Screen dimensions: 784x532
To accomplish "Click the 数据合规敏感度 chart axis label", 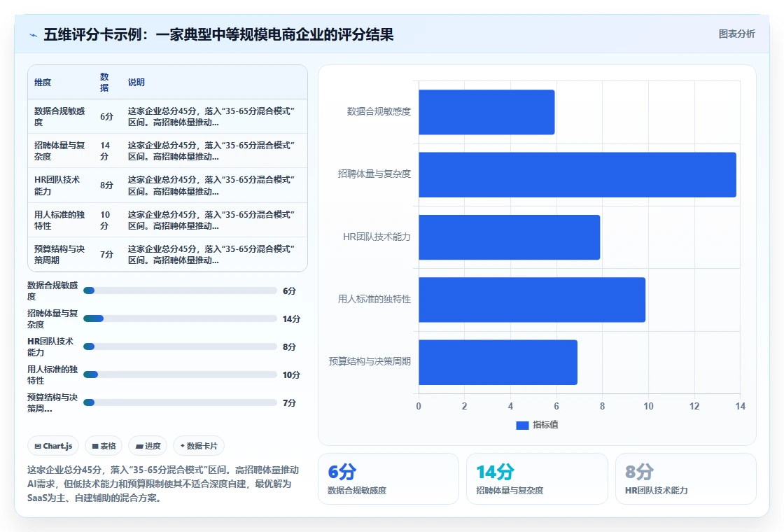I will [379, 111].
